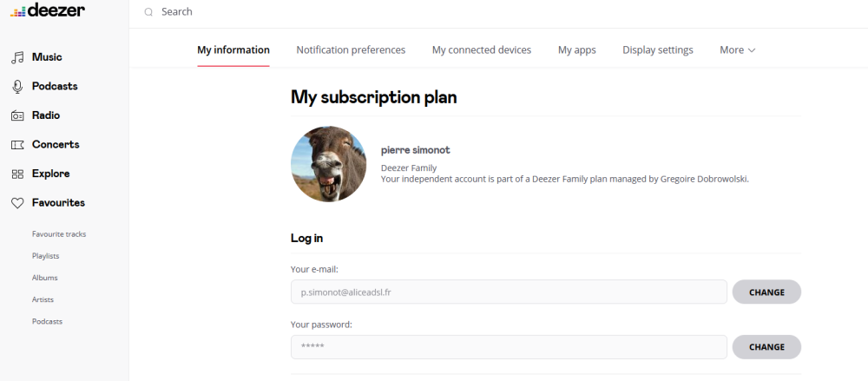Screen dimensions: 868x381
Task: Click the Favourites heart icon
Action: tap(17, 203)
